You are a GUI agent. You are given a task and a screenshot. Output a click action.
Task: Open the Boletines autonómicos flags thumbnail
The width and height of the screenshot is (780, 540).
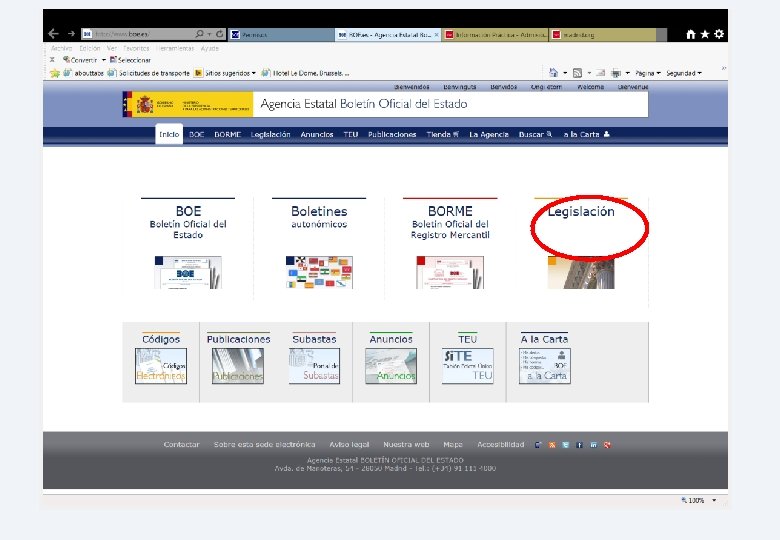319,272
